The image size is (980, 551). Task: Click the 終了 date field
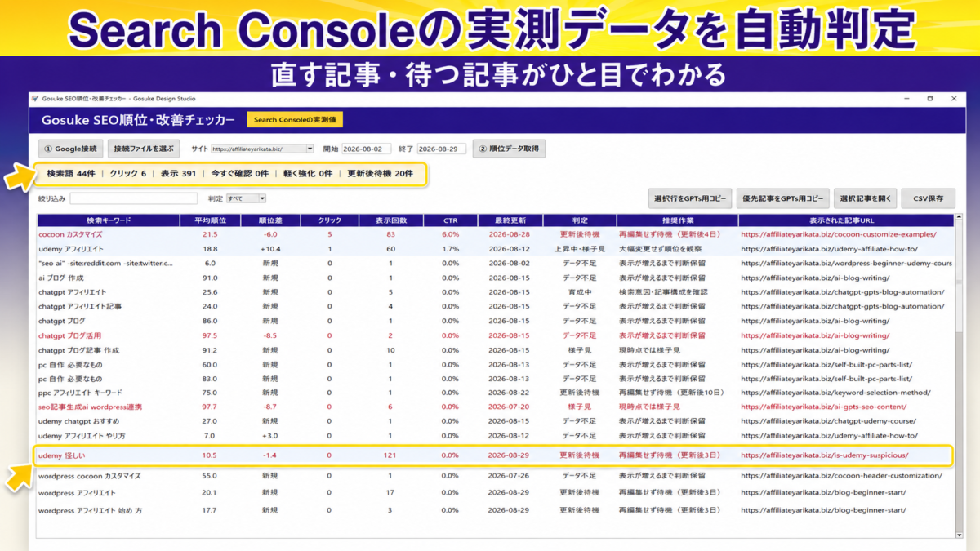pos(442,149)
